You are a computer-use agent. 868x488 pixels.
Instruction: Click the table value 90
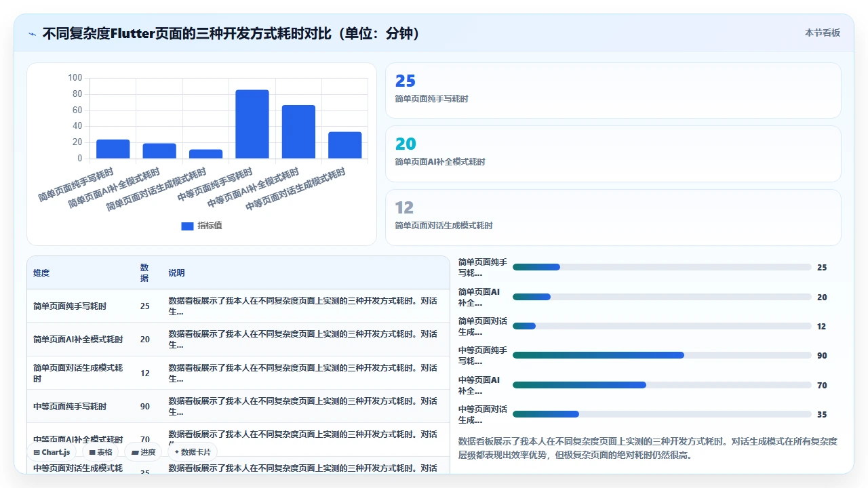pyautogui.click(x=145, y=407)
